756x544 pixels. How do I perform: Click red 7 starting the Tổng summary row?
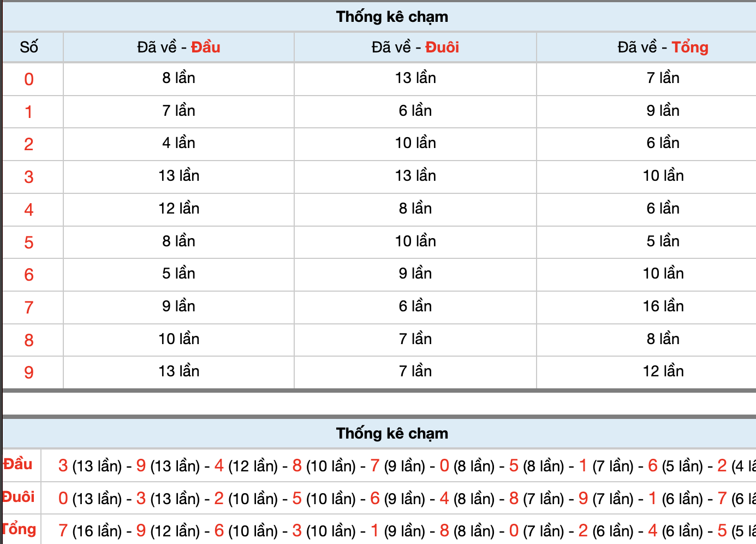tap(63, 530)
